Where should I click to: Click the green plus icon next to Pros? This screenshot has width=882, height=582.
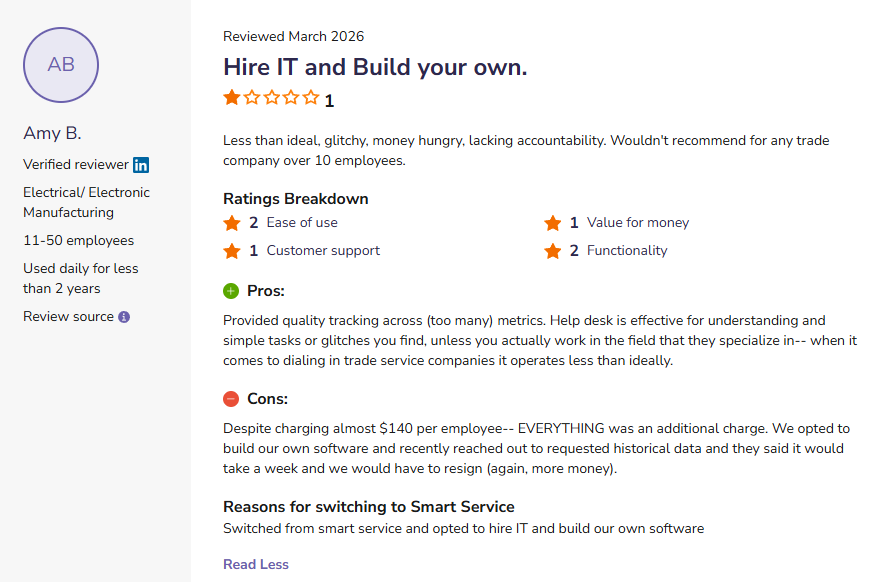tap(231, 290)
